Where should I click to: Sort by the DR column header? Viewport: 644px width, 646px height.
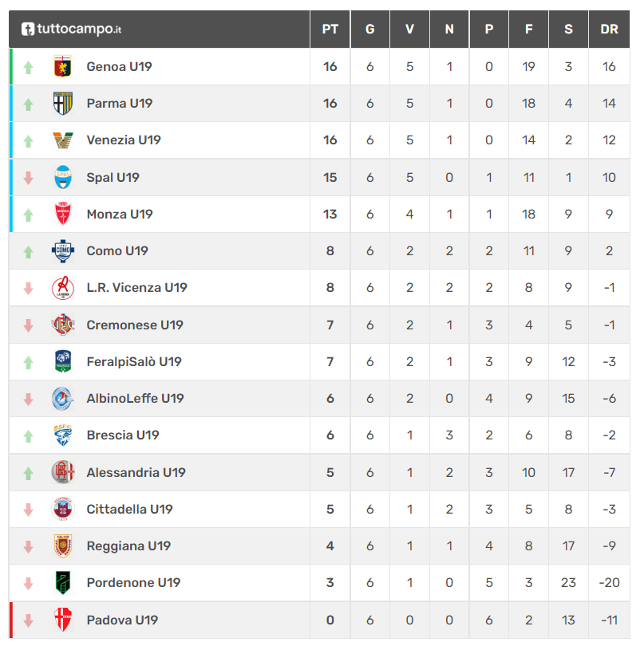609,30
